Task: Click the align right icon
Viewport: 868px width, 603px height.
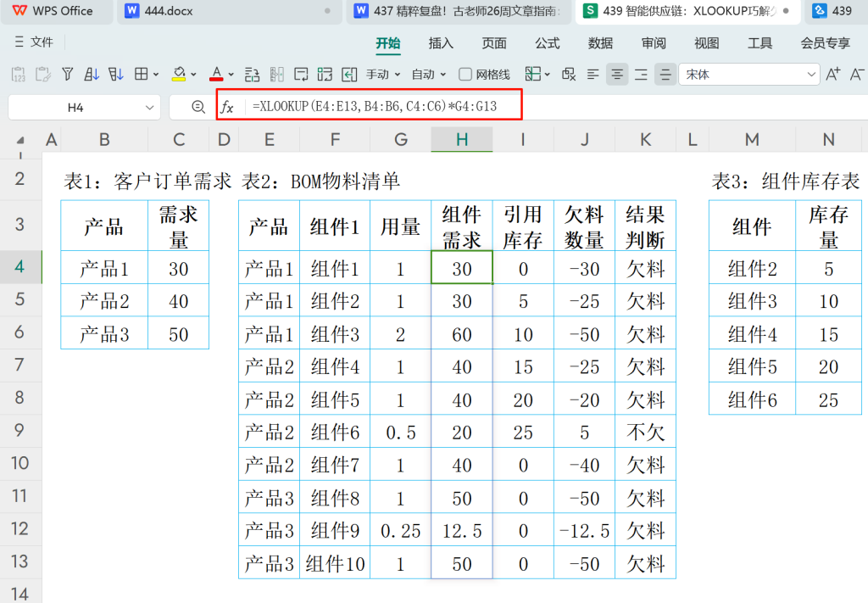Action: 641,74
